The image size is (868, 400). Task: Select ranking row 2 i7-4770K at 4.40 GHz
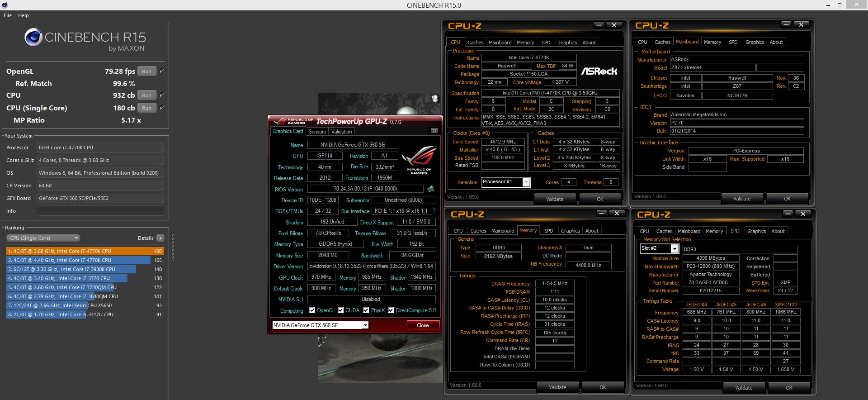85,260
